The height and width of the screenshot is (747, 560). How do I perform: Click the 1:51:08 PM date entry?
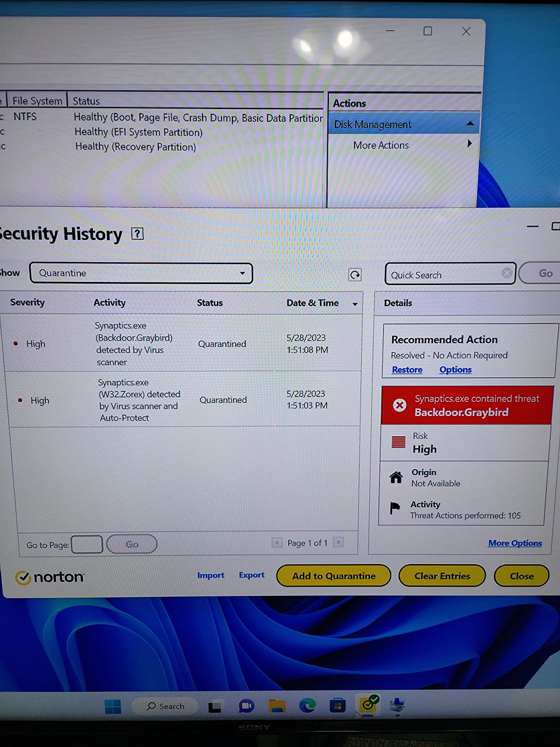point(307,344)
